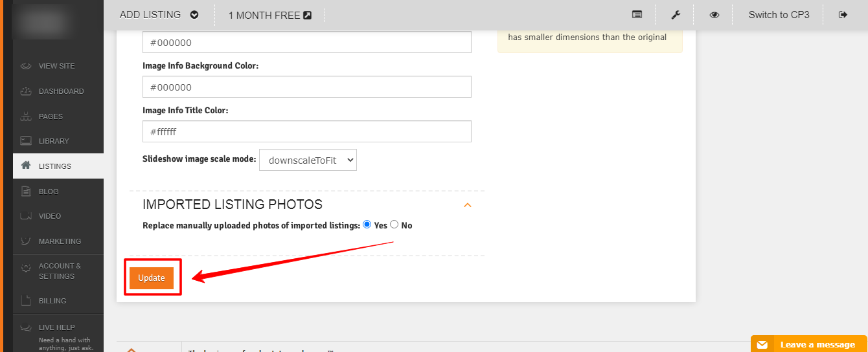
Task: Click the list panel icon in top bar
Action: (637, 15)
